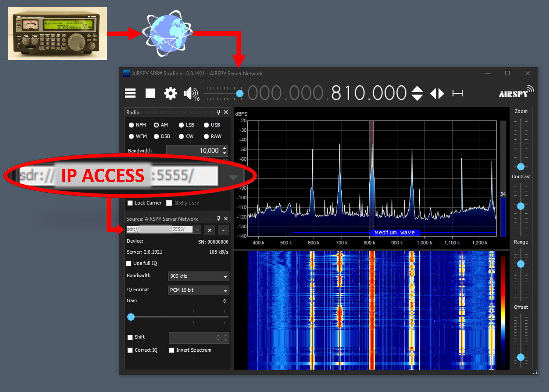This screenshot has height=392, width=549.
Task: Enable the Shift checkbox
Action: 130,337
